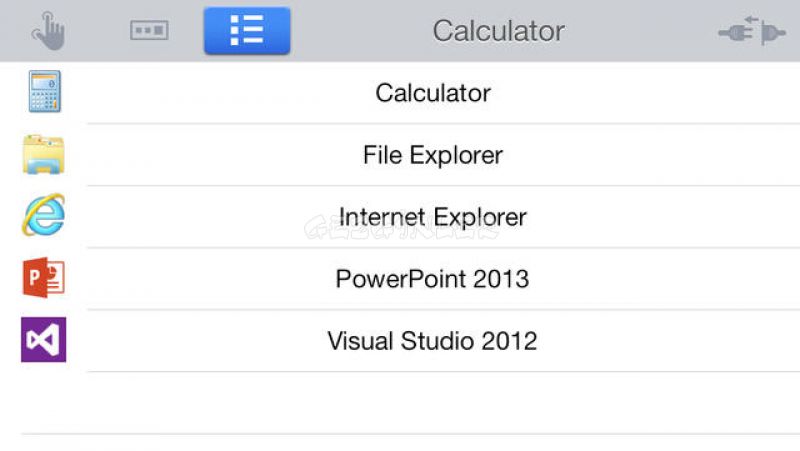Click the connection plug icon

click(752, 31)
